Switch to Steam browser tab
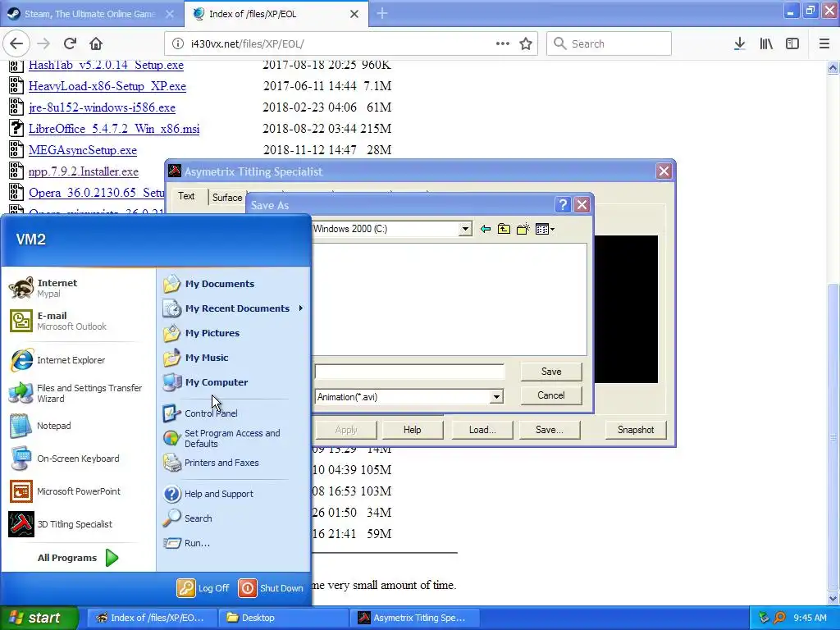 coord(91,14)
